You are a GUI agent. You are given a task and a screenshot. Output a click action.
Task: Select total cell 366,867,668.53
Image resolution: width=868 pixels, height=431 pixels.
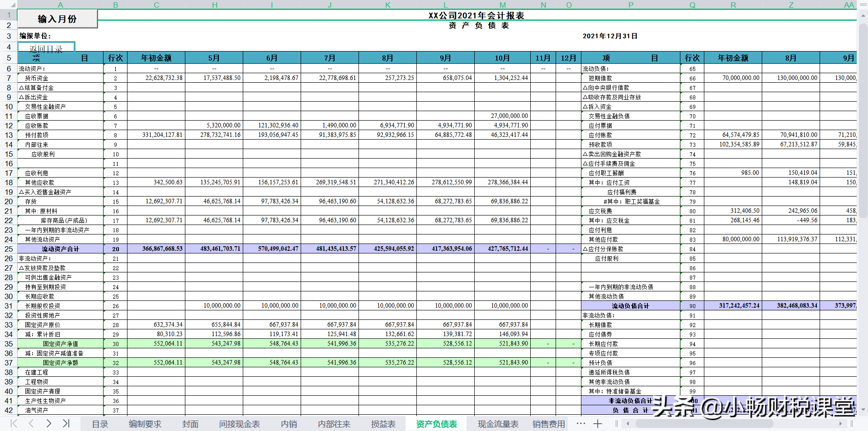click(x=156, y=249)
